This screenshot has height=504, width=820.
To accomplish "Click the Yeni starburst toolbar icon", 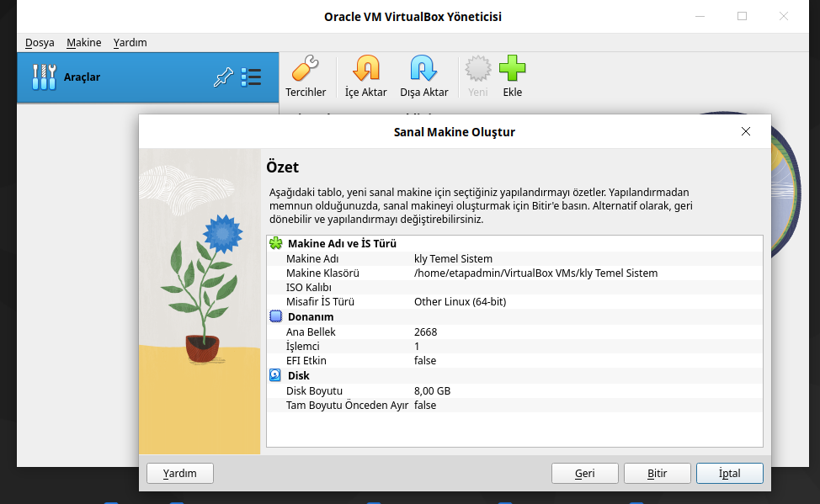I will point(477,69).
